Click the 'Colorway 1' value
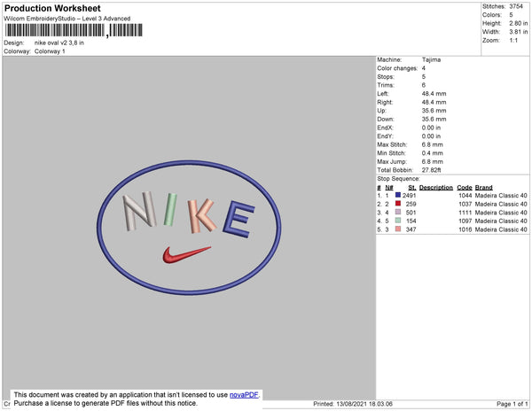The image size is (532, 411). (x=50, y=51)
